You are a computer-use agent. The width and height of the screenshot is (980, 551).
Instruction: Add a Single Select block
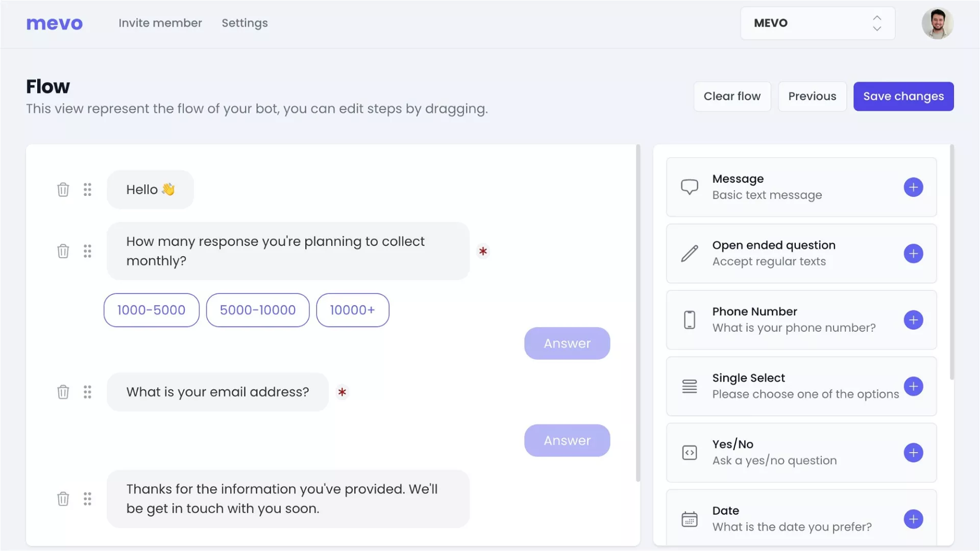(x=913, y=386)
